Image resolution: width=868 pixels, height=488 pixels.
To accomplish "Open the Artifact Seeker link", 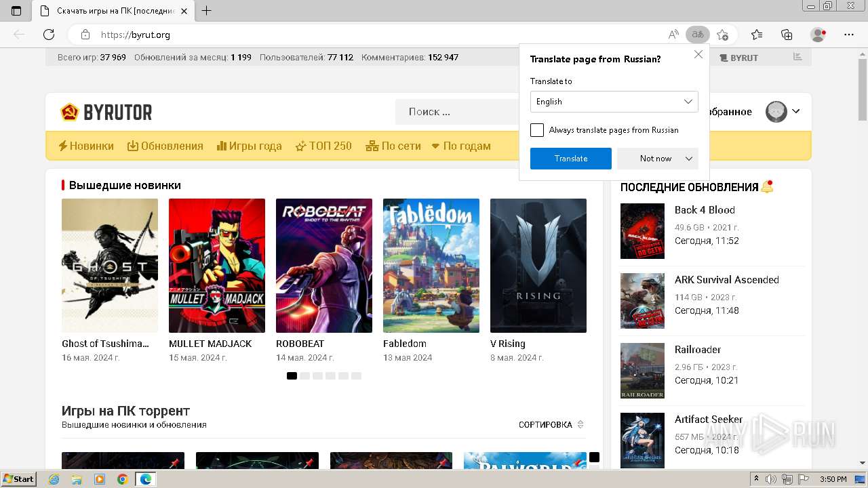I will (x=709, y=420).
